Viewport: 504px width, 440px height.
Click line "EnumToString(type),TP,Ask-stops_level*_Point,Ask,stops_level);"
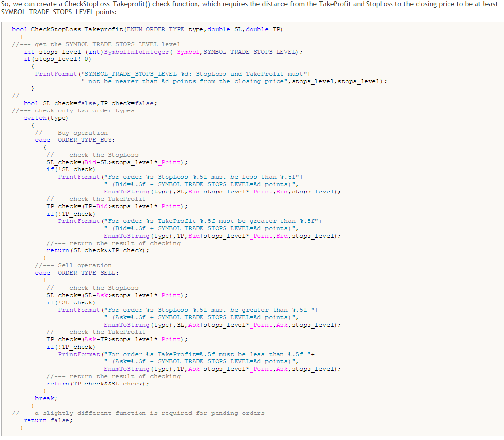tap(222, 369)
